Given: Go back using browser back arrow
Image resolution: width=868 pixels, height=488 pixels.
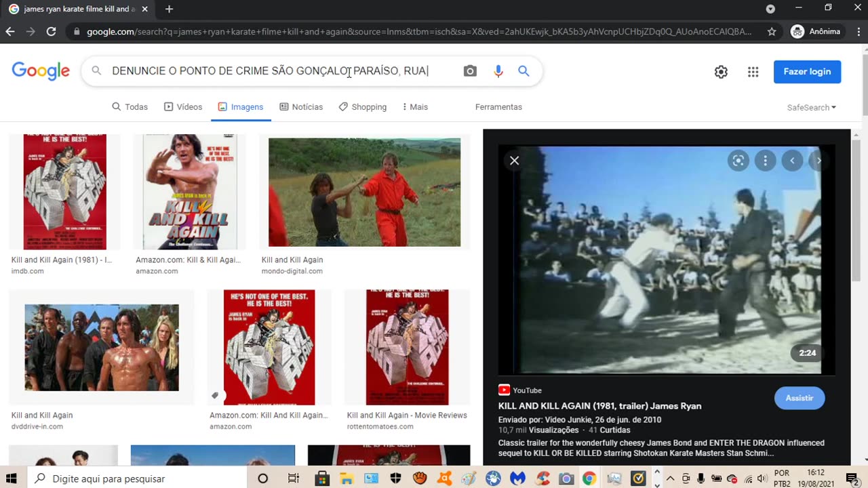Looking at the screenshot, I should click(x=10, y=31).
